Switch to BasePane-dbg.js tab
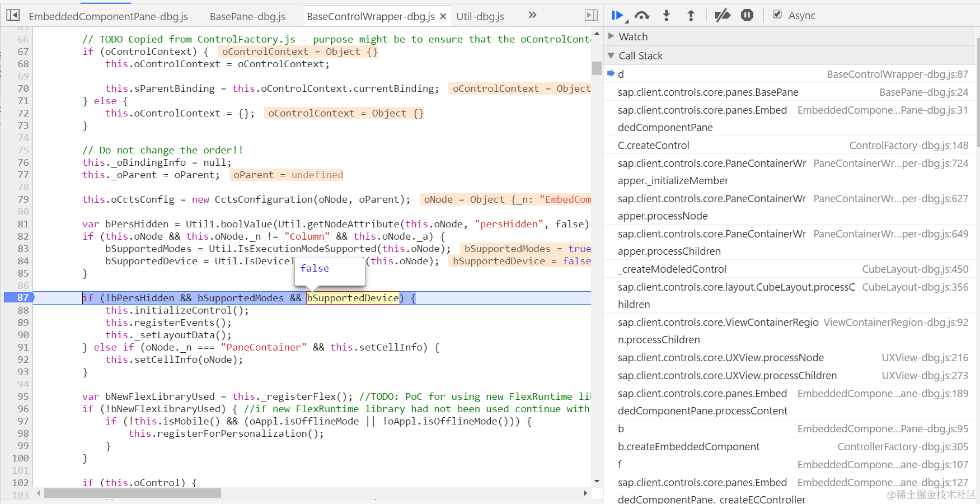980x504 pixels. point(247,16)
